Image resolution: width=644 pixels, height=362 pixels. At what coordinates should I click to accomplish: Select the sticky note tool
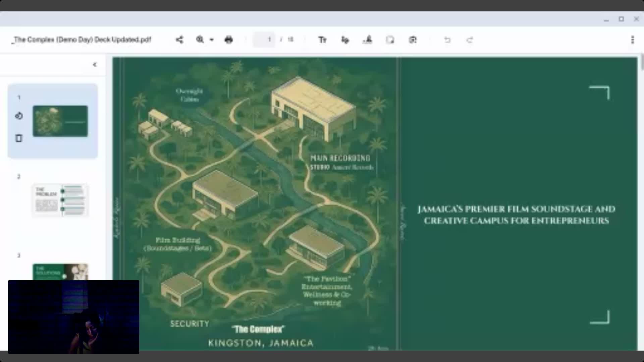coord(390,40)
